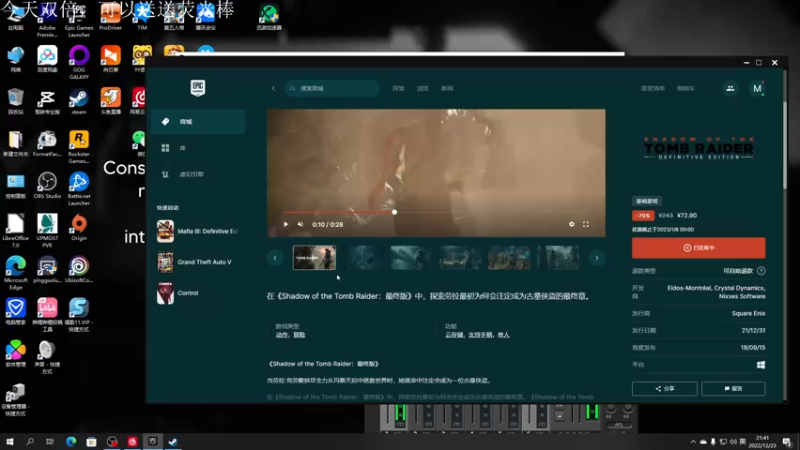Open the Browse store tab
800x450 pixels.
point(422,88)
